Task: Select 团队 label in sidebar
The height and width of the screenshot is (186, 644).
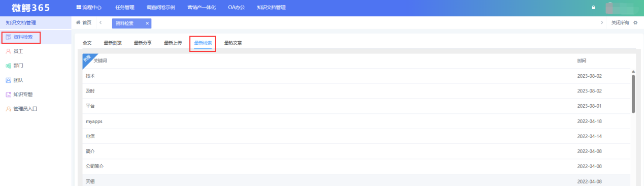Action: [x=18, y=80]
